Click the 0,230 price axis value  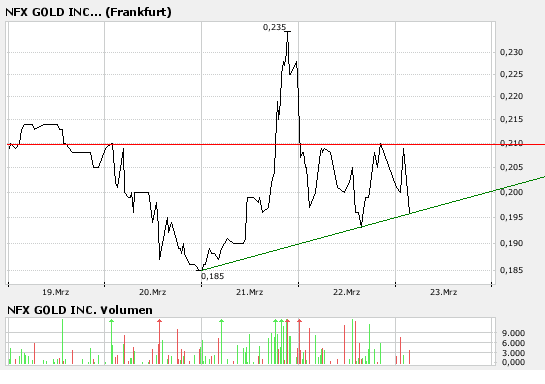click(x=511, y=52)
